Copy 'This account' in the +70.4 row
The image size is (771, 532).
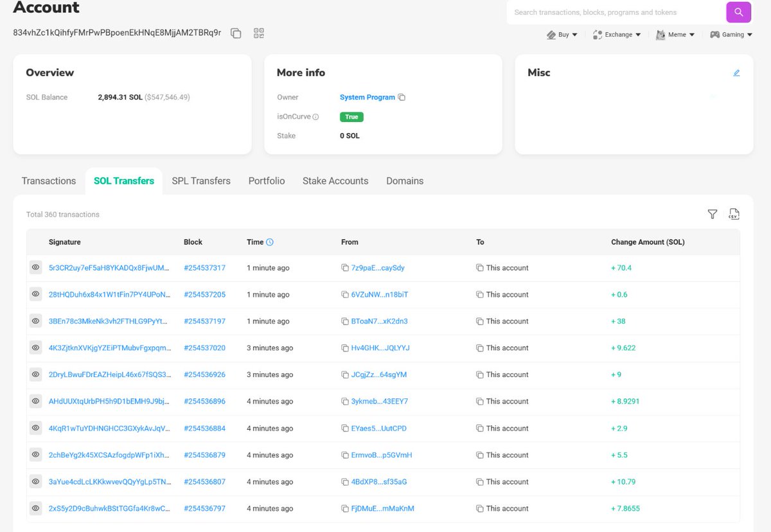pyautogui.click(x=480, y=268)
